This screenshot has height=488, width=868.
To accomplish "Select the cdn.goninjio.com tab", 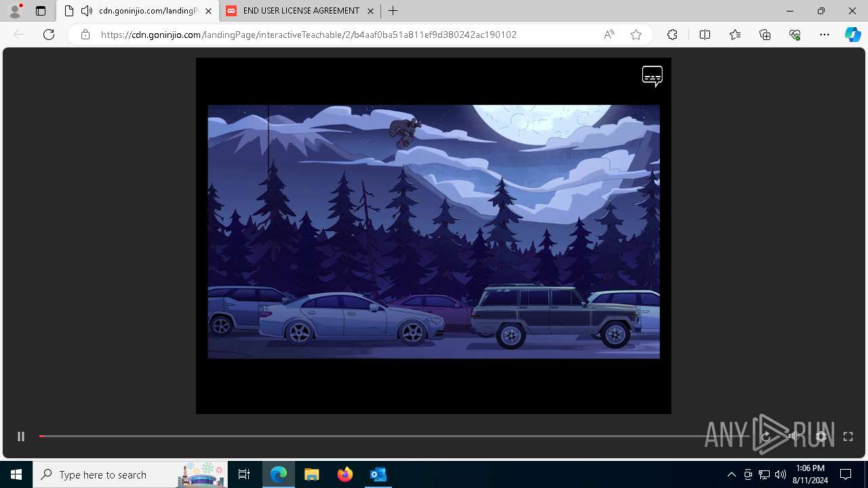I will [x=138, y=11].
